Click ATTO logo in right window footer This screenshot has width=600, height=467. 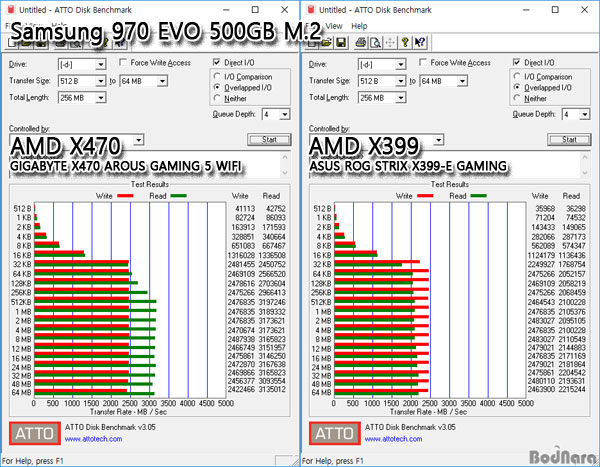pos(333,433)
